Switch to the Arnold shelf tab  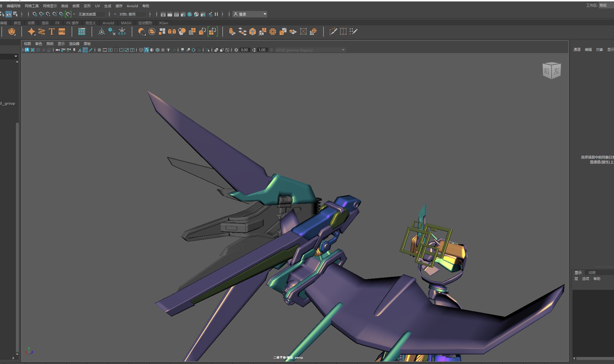pyautogui.click(x=108, y=23)
